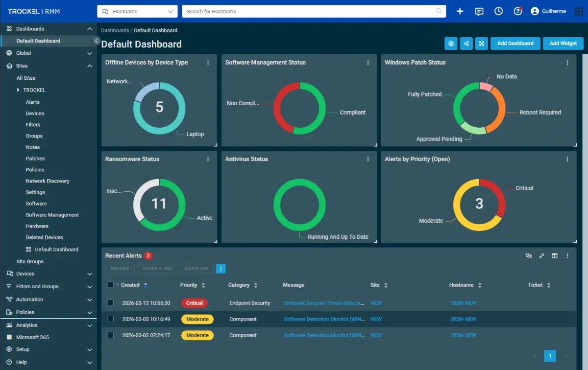Open the app grid launcher icon

pyautogui.click(x=579, y=11)
